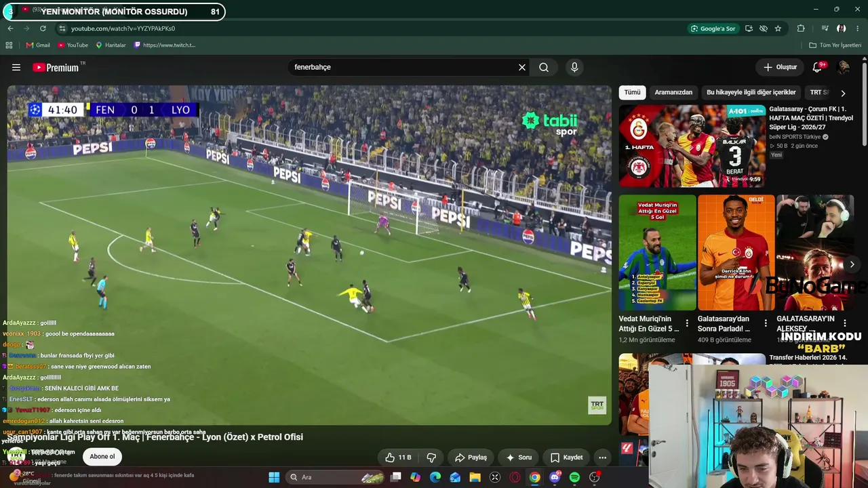Screen dimensions: 868x488
Task: Open the twitch.tv bookmark
Action: [165, 45]
